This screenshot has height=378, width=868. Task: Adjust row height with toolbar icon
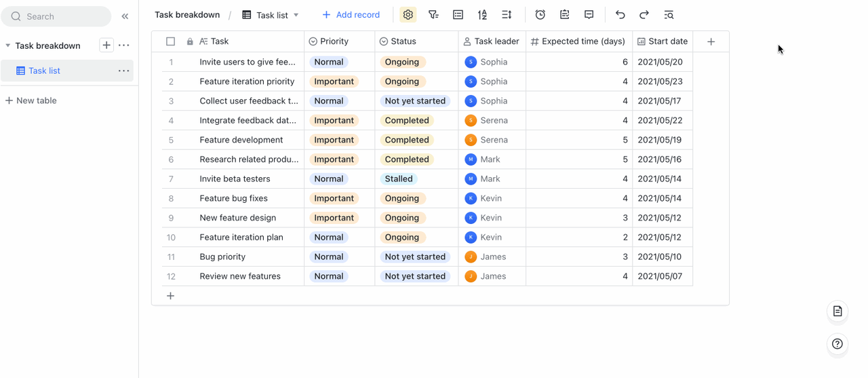coord(507,15)
